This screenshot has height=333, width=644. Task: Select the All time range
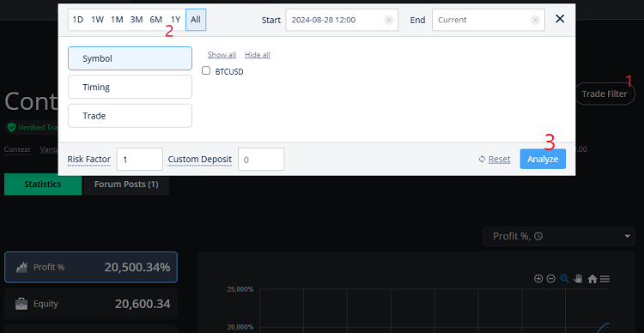(x=196, y=20)
